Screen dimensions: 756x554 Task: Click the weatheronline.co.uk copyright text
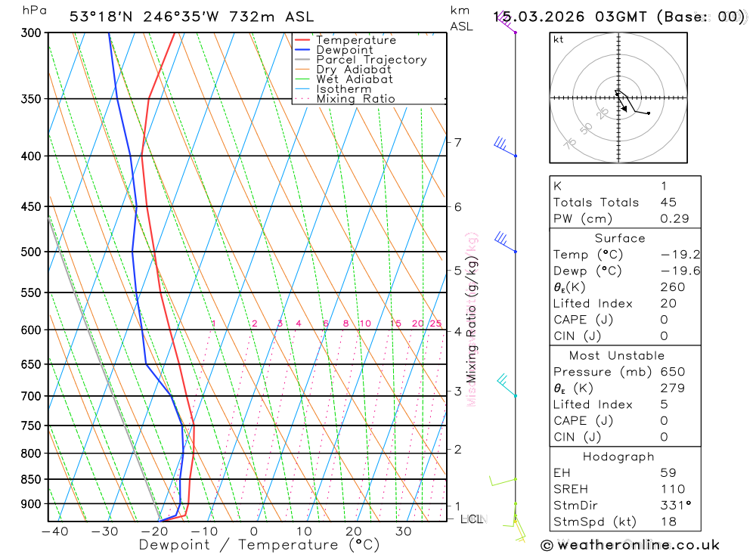(631, 545)
